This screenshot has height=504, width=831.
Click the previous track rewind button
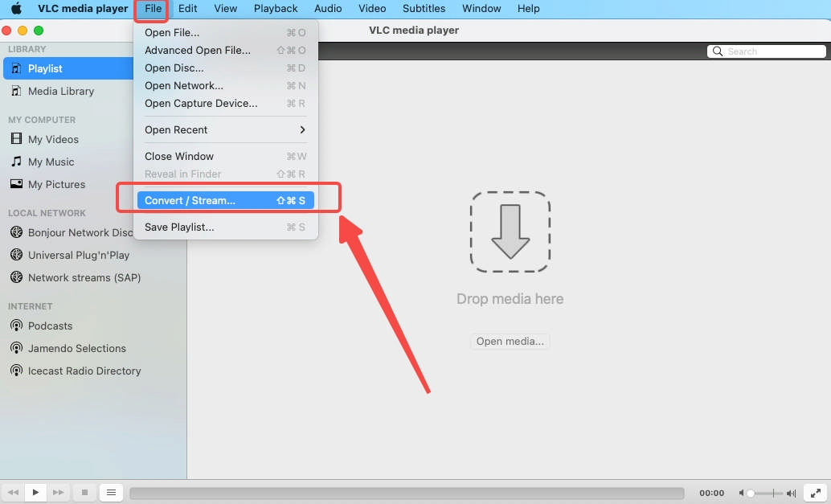coord(13,492)
